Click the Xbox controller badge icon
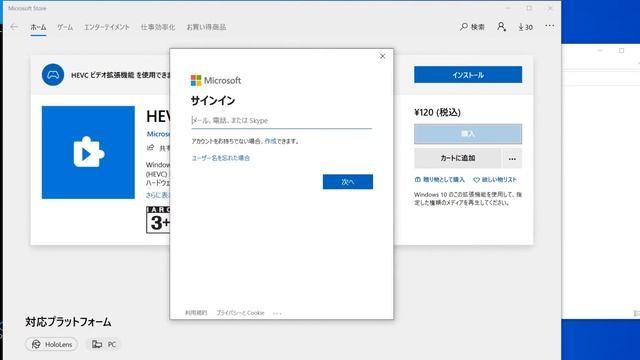This screenshot has width=640, height=360. click(53, 75)
